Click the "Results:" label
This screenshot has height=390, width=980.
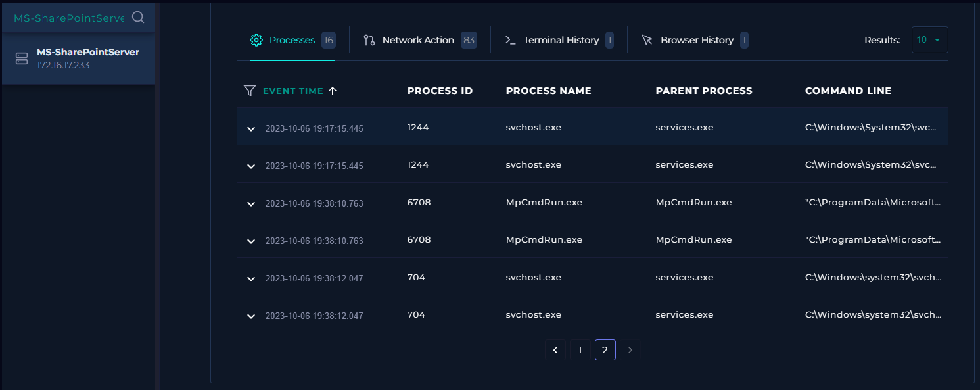(x=882, y=40)
